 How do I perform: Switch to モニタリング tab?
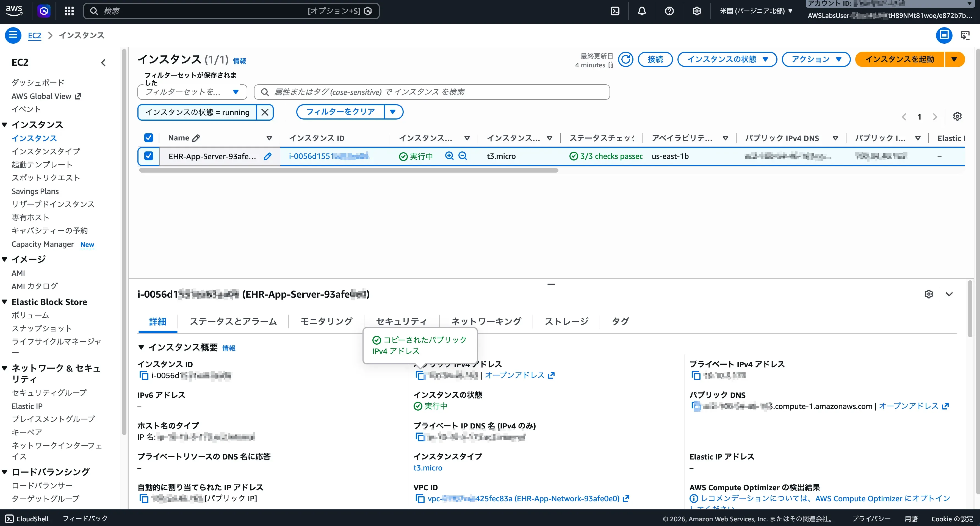(x=326, y=321)
